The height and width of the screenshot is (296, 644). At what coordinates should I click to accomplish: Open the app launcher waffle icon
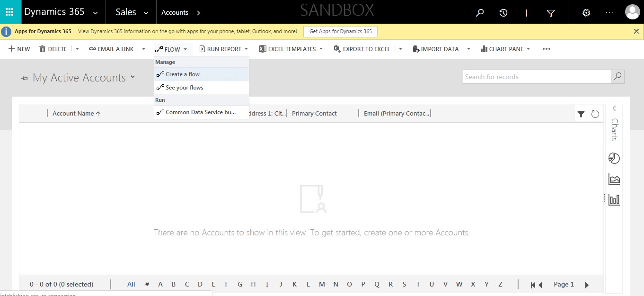click(10, 12)
